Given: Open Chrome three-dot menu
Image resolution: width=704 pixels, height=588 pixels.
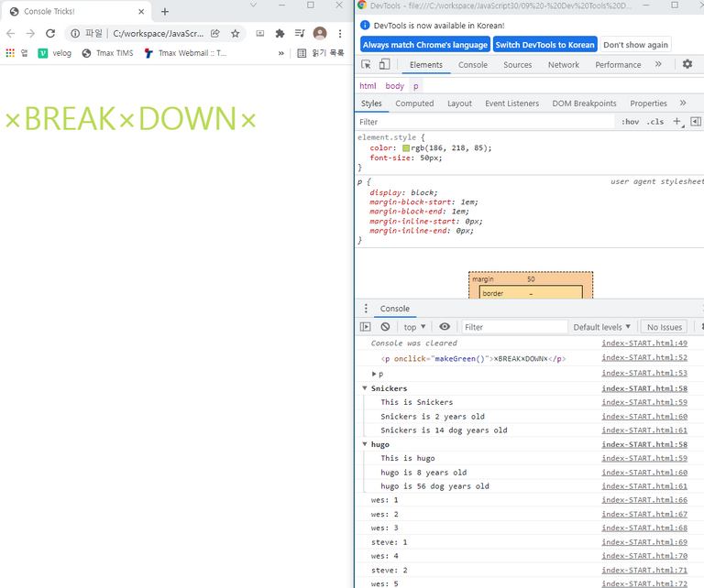Looking at the screenshot, I should tap(340, 33).
